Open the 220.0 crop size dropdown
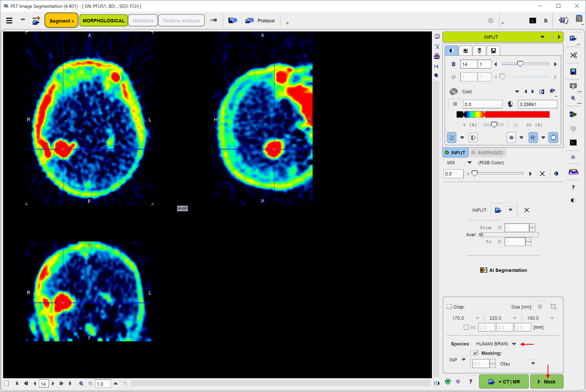Viewport: 586px width, 392px height. [x=515, y=318]
